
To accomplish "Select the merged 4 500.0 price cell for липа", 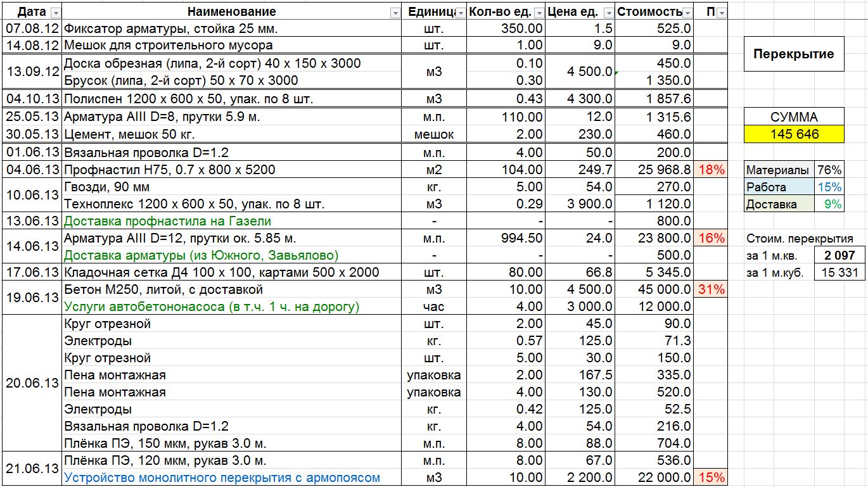I will coord(580,72).
